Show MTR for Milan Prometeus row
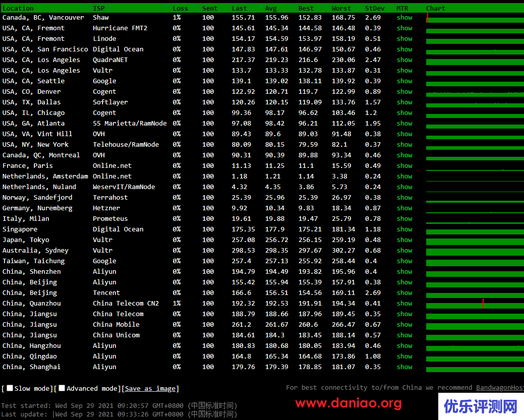 pos(404,219)
